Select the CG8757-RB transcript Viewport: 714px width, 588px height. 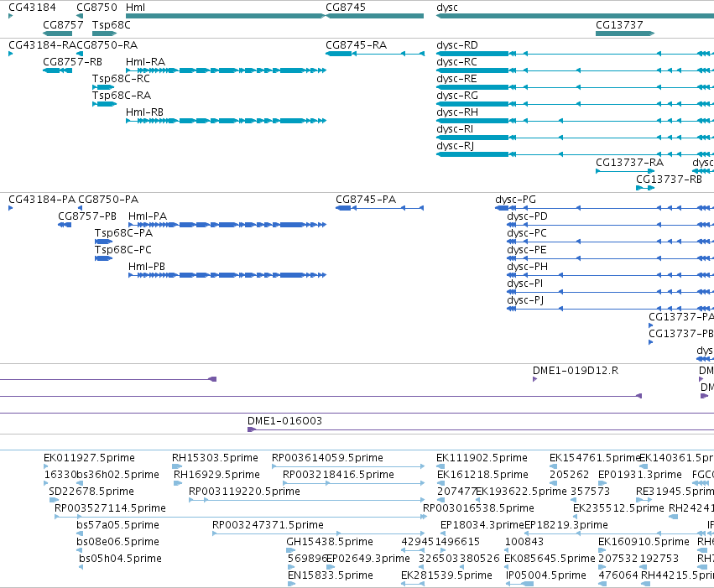click(x=57, y=70)
